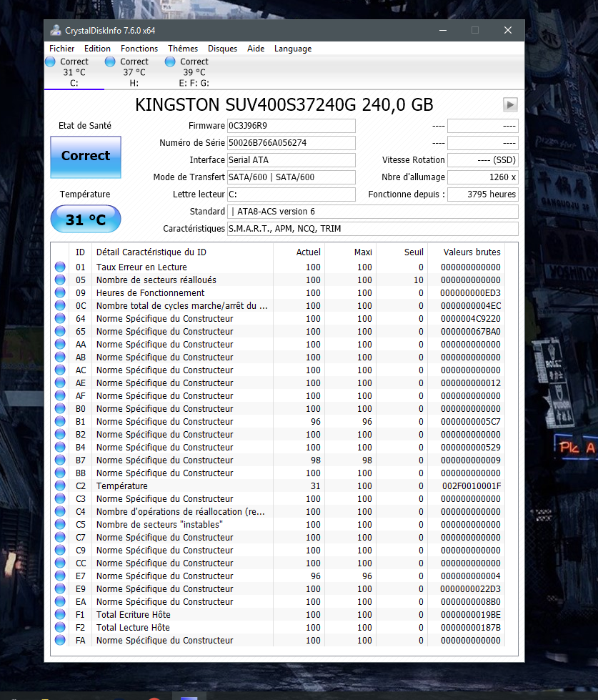This screenshot has width=598, height=700.
Task: Click raw value 0000000022D3
Action: 470,589
